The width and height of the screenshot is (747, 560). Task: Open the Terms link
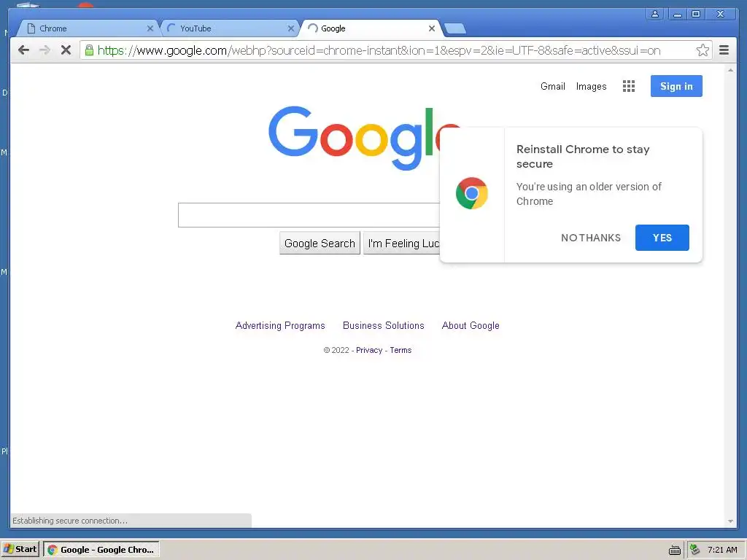400,350
